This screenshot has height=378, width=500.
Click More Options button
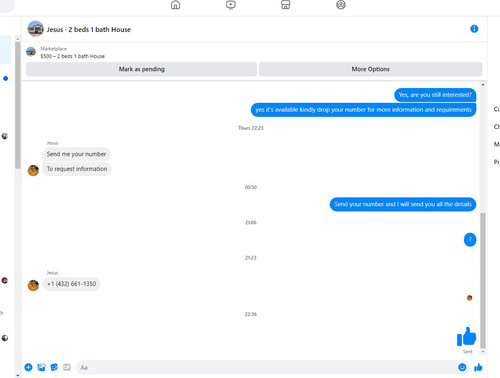pos(370,69)
